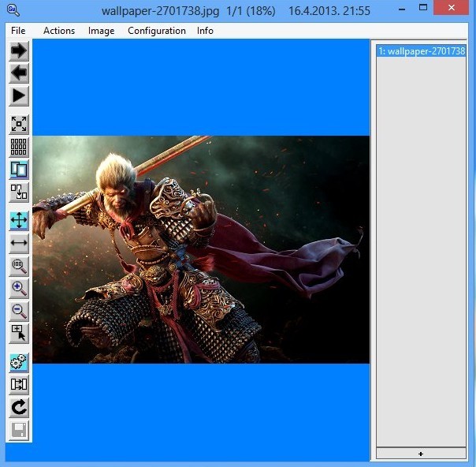Viewport: 476px width, 467px height.
Task: Click the application magnifier icon in title bar
Action: (13, 9)
